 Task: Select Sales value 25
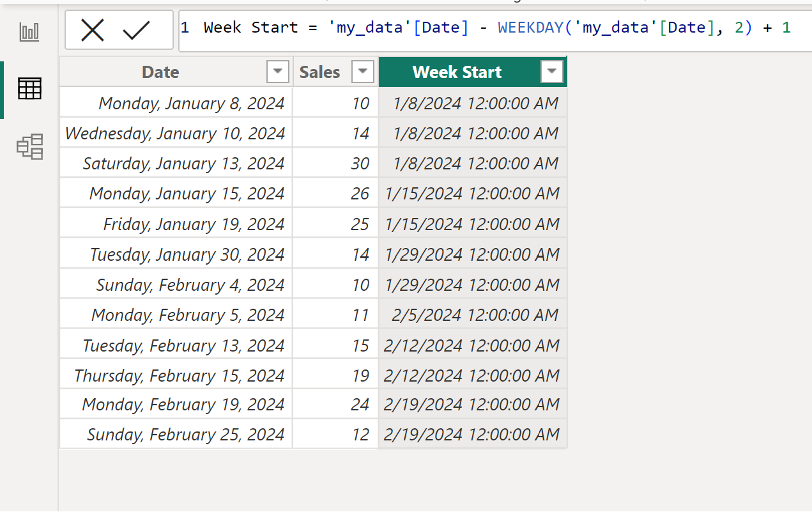(335, 224)
